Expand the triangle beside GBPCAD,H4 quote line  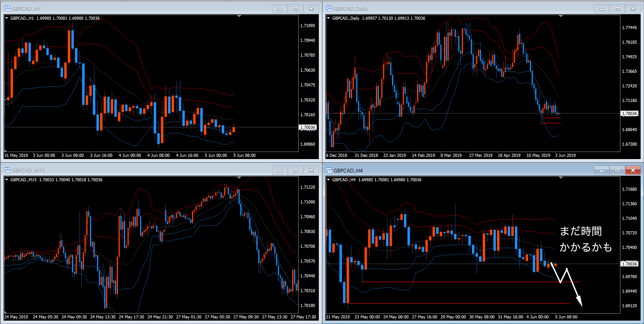point(328,180)
